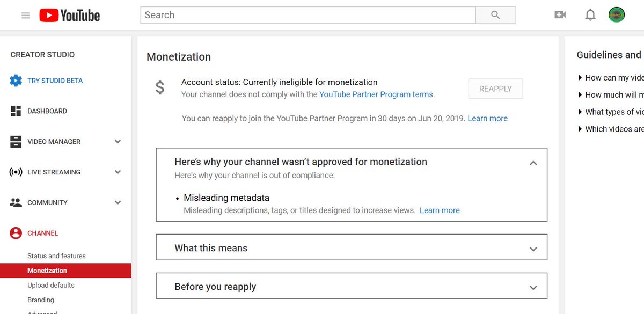Go to YouTube home via logo
This screenshot has width=644, height=314.
[70, 16]
